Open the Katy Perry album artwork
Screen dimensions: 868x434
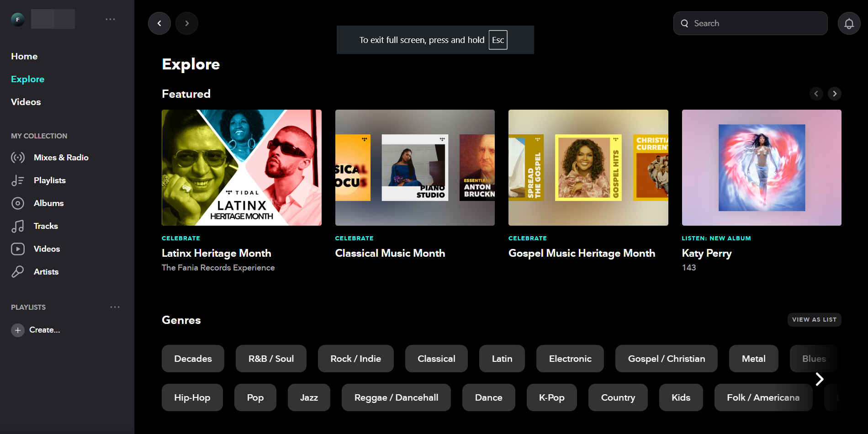[x=762, y=168]
